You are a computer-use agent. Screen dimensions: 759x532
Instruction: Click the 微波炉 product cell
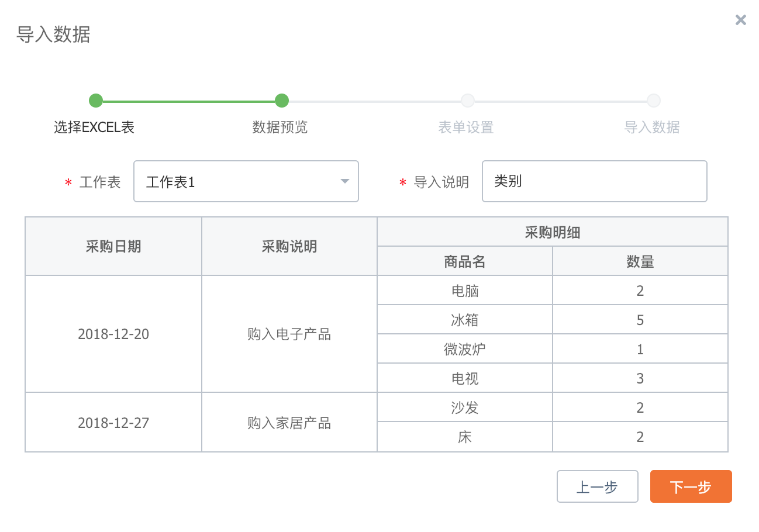(x=465, y=350)
